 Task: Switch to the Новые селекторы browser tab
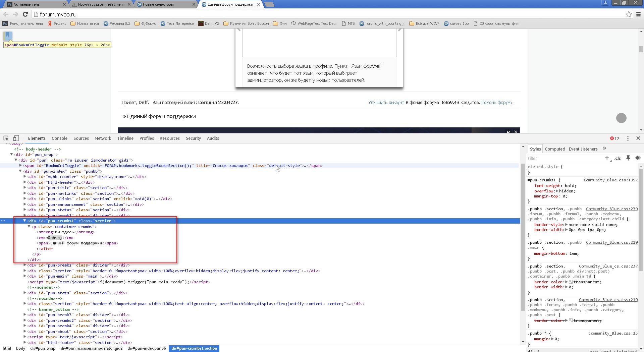165,4
